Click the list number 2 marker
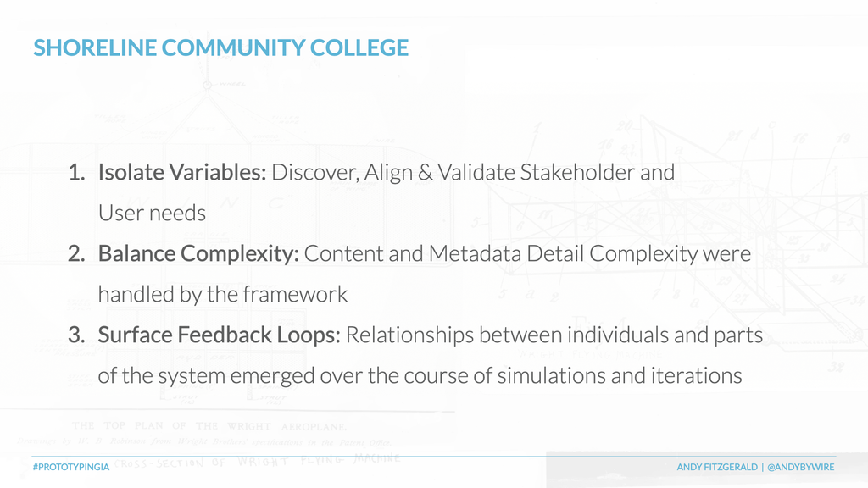The width and height of the screenshot is (868, 488). pyautogui.click(x=76, y=253)
